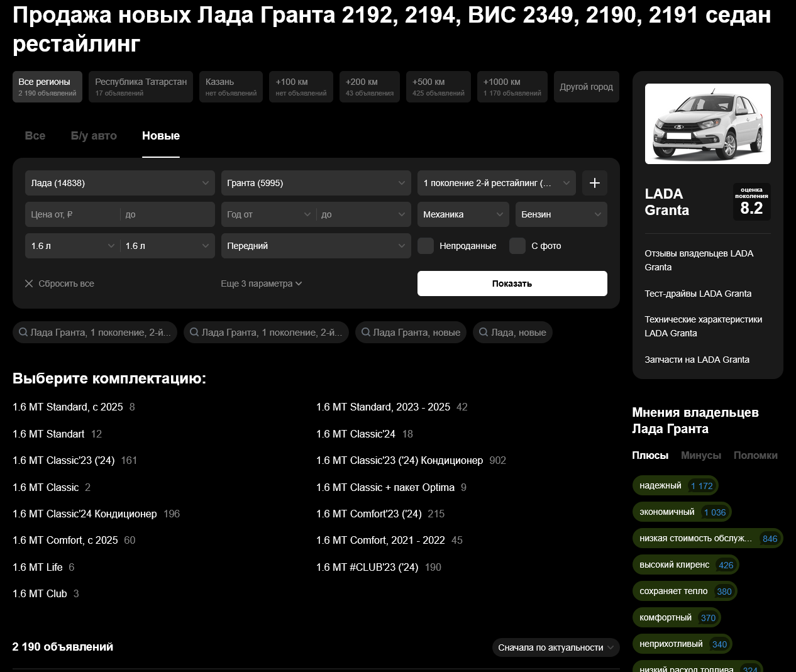This screenshot has height=672, width=796.
Task: Click the search icon in the Лада Гранта, новые chip
Action: click(x=366, y=332)
